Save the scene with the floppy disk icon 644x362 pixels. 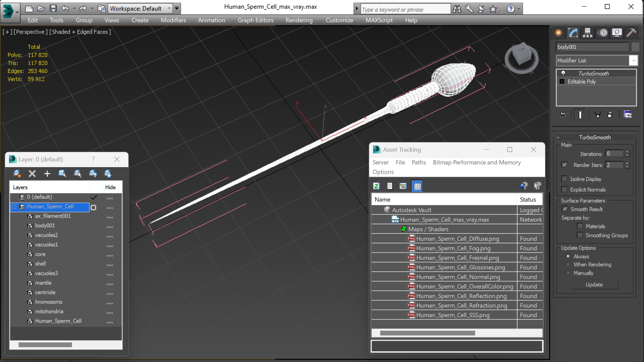(53, 8)
